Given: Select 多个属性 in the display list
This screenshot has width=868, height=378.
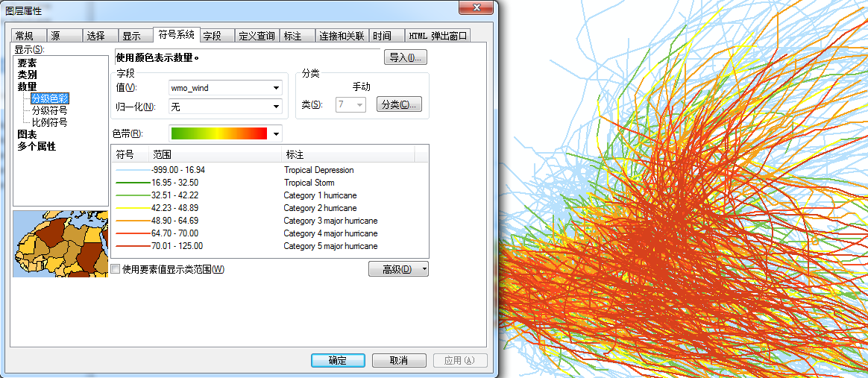Looking at the screenshot, I should click(x=37, y=147).
